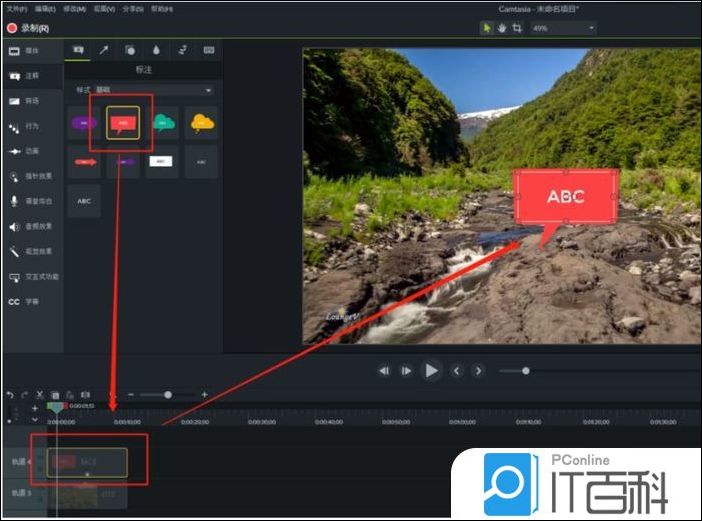Viewport: 702px width, 521px height.
Task: Open the Annotations panel in sidebar
Action: click(32, 76)
